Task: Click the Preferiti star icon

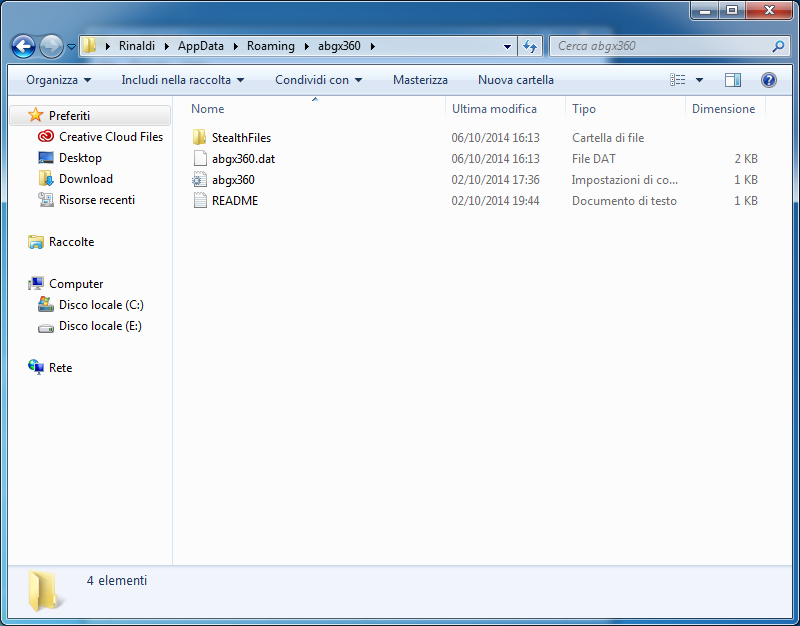Action: [36, 115]
